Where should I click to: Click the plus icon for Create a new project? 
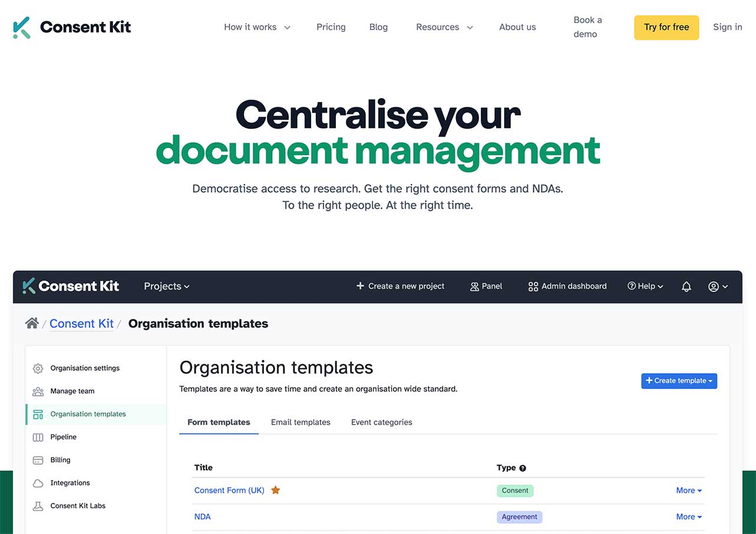[x=360, y=286]
